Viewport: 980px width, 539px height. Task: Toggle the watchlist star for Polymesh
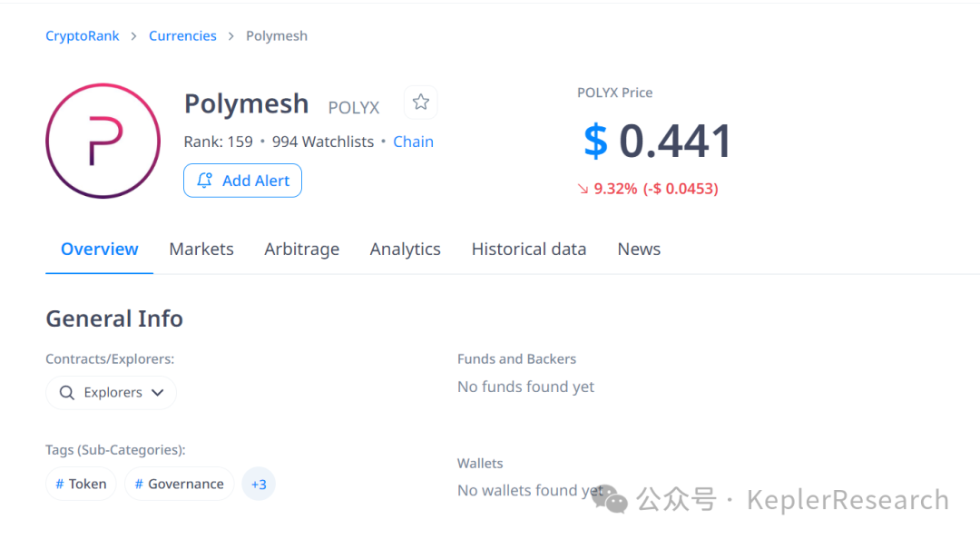pyautogui.click(x=420, y=102)
